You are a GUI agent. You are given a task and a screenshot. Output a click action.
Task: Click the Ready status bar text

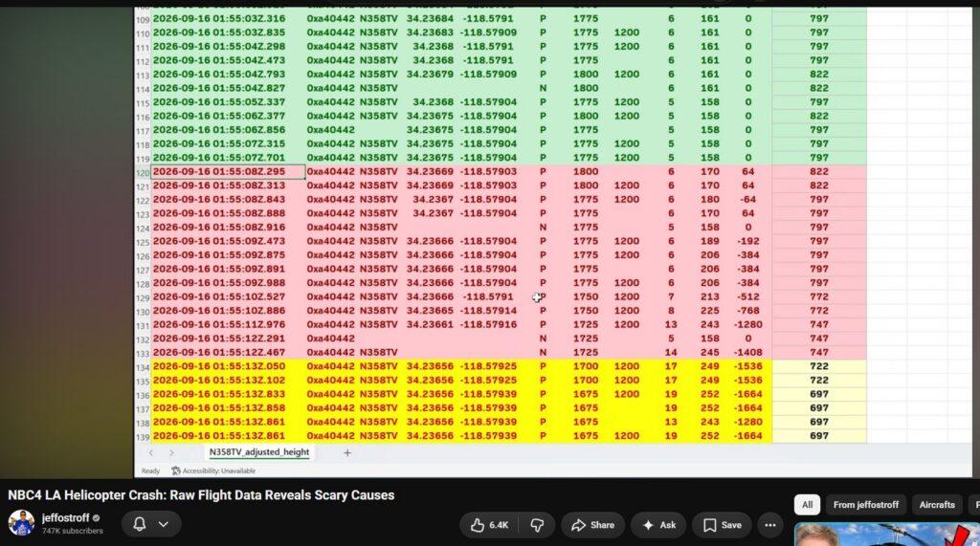click(x=150, y=471)
